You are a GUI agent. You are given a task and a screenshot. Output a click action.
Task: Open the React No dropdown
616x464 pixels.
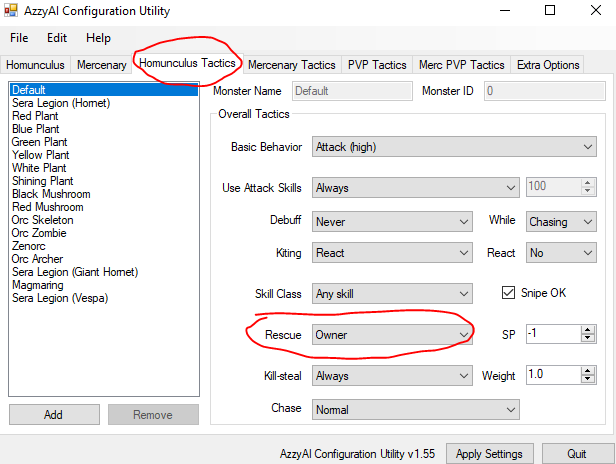(x=561, y=253)
